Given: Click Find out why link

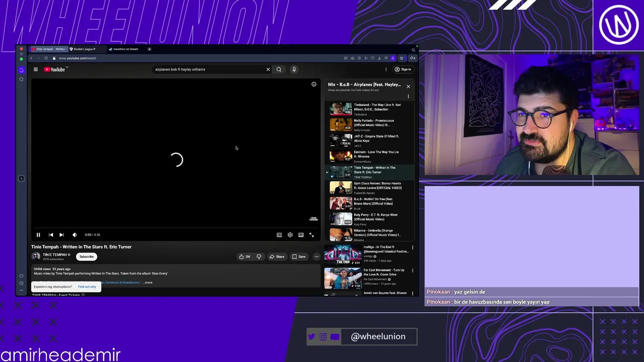Looking at the screenshot, I should pos(87,287).
